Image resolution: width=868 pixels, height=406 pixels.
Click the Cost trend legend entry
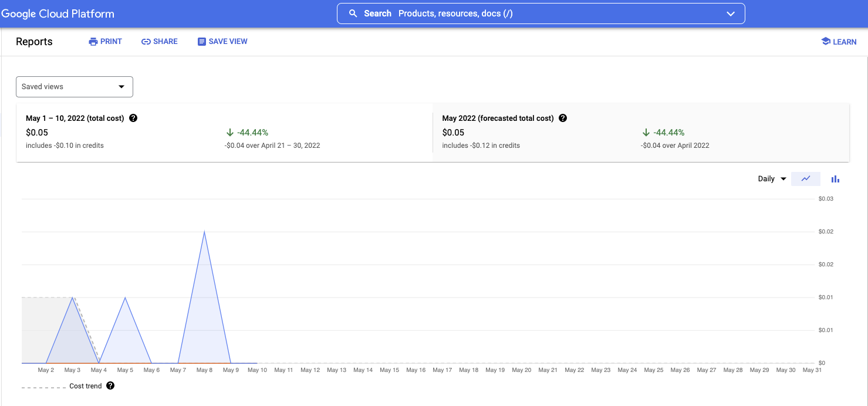coord(85,385)
